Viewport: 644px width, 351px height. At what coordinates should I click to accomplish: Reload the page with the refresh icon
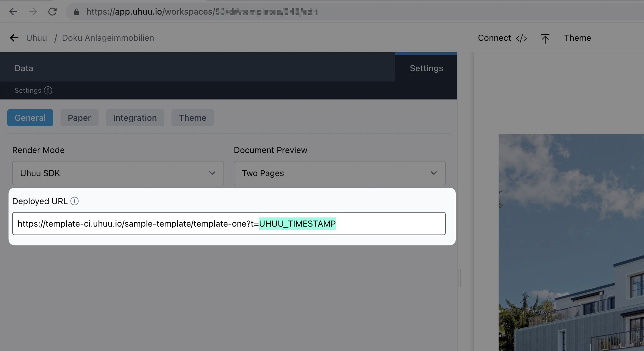click(52, 12)
